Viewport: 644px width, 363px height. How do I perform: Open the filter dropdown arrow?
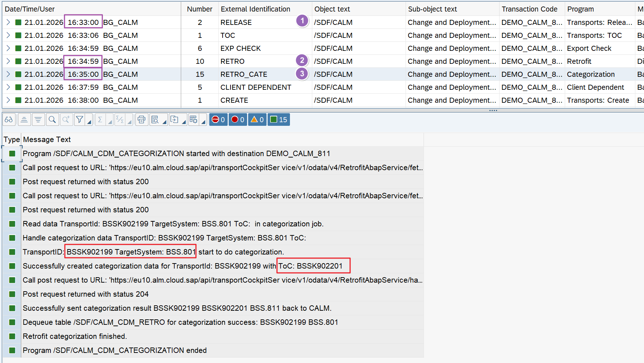tap(89, 122)
